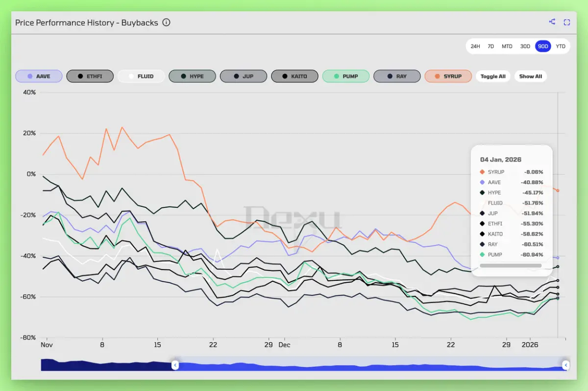Click the RAY -60.51% tooltip row
Screen dimensions: 588x391
[512, 244]
